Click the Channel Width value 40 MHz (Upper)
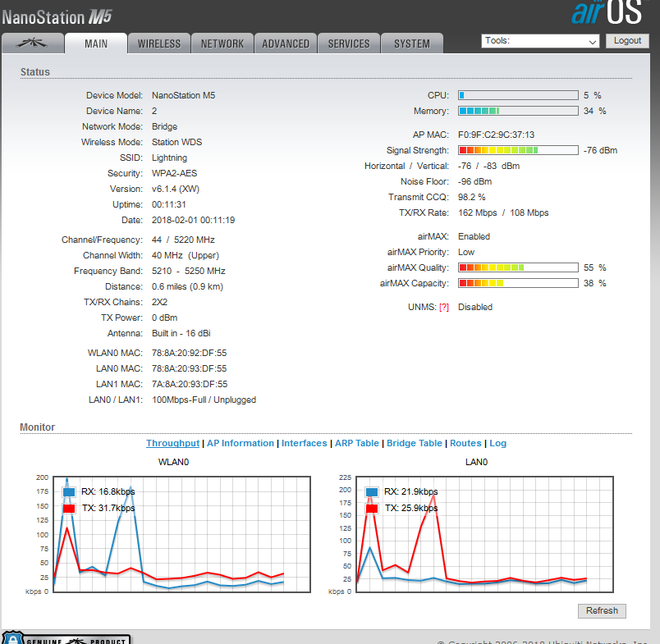This screenshot has width=660, height=644. 186,255
